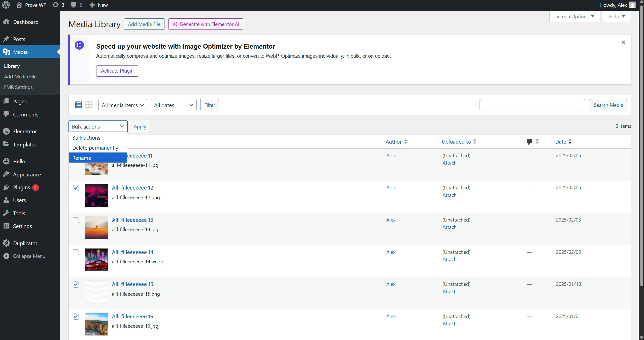Dismiss the Image Optimizer notice

tap(623, 42)
